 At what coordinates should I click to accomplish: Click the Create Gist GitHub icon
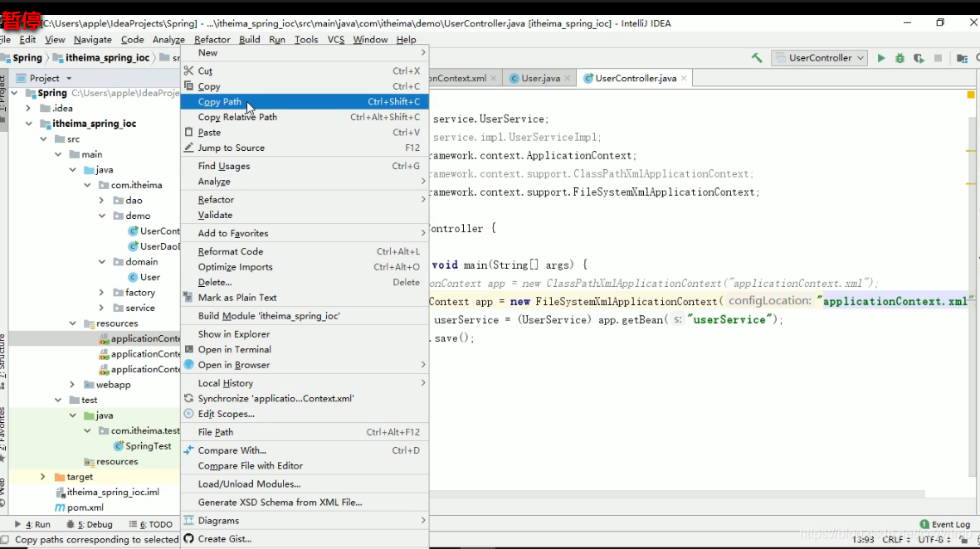[188, 538]
